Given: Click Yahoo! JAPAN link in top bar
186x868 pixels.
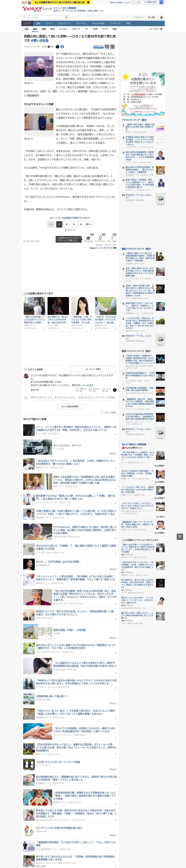Looking at the screenshot, I should (116, 2).
